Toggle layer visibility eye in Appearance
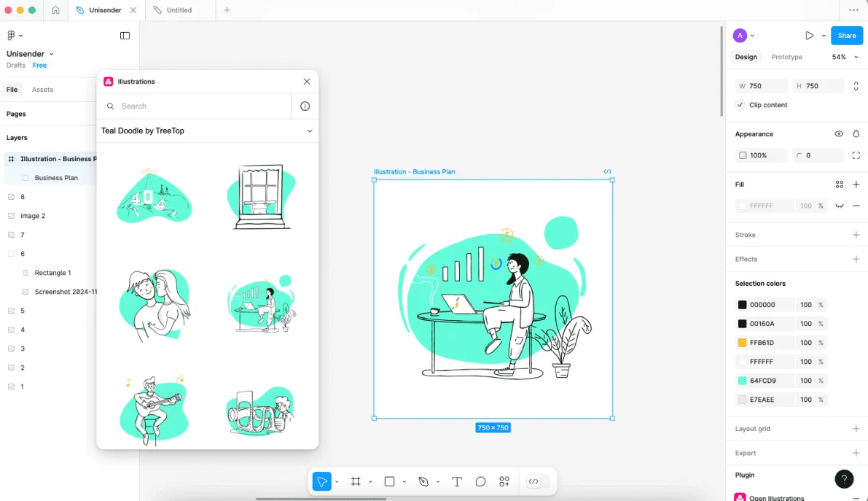Viewport: 868px width, 501px height. [x=839, y=134]
